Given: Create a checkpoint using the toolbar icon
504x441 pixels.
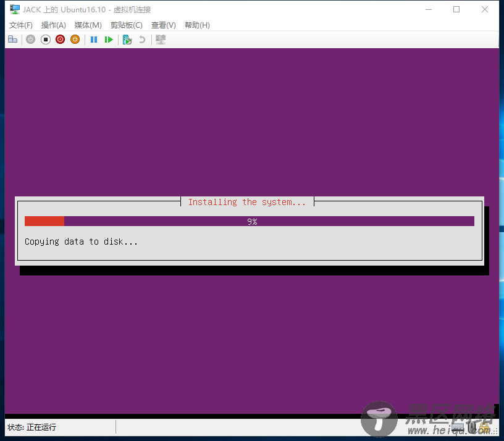Looking at the screenshot, I should tap(127, 40).
